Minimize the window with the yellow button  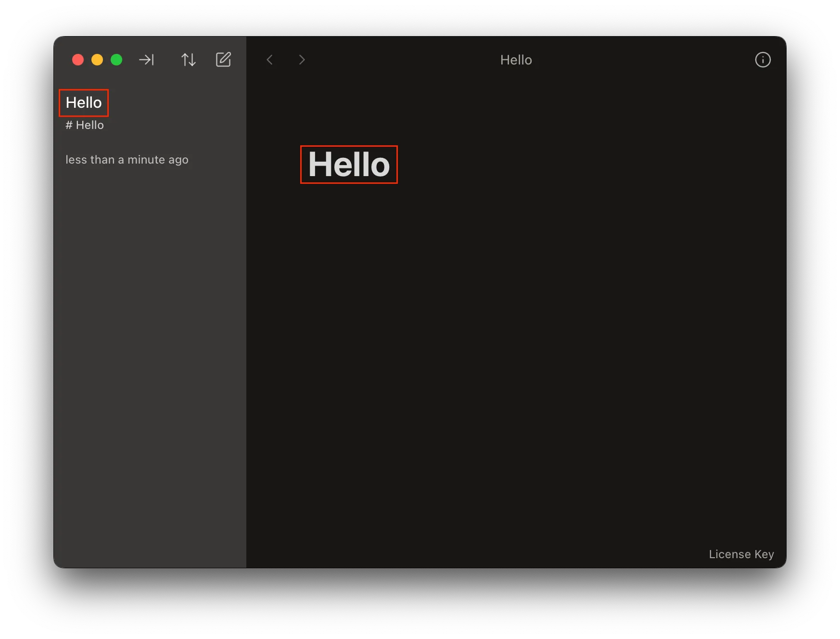tap(97, 60)
